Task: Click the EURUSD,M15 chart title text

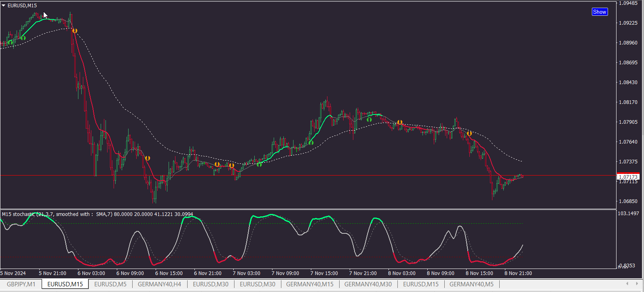Action: (x=22, y=6)
